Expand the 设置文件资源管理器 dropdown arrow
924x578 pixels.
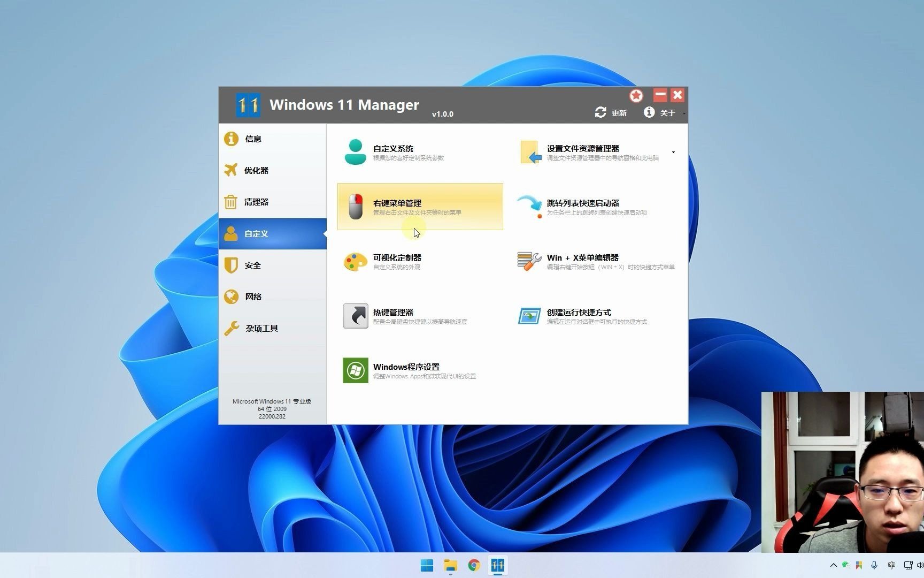tap(673, 152)
